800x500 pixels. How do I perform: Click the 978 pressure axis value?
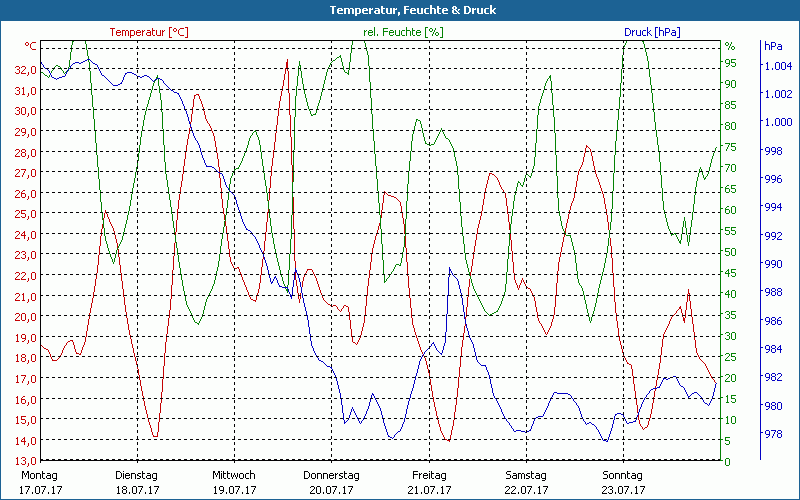point(774,434)
